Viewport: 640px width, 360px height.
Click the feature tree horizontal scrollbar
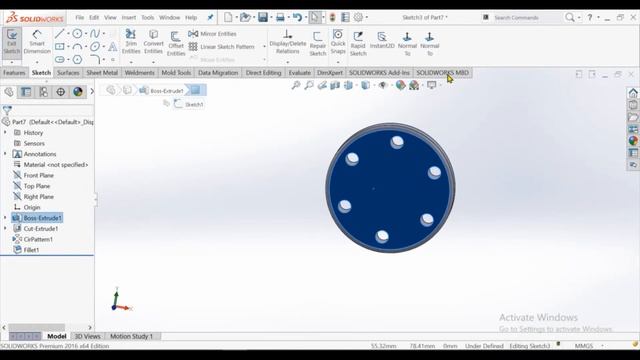click(36, 327)
